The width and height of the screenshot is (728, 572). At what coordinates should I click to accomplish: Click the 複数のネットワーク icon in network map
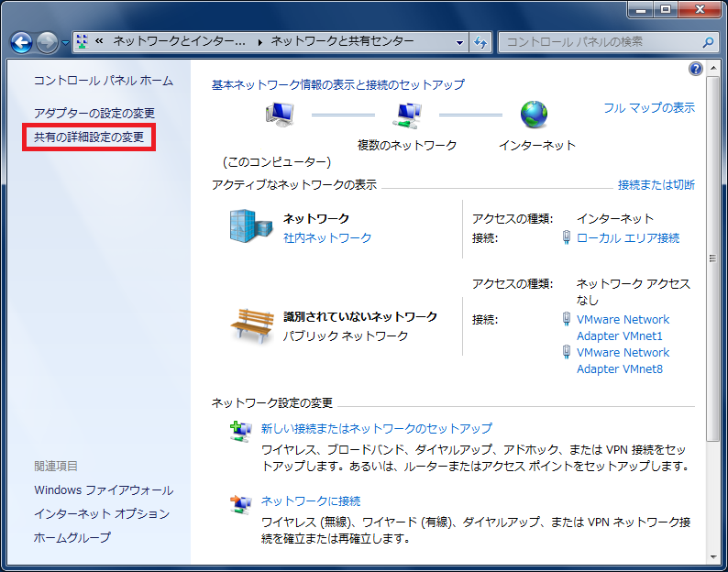coord(406,115)
